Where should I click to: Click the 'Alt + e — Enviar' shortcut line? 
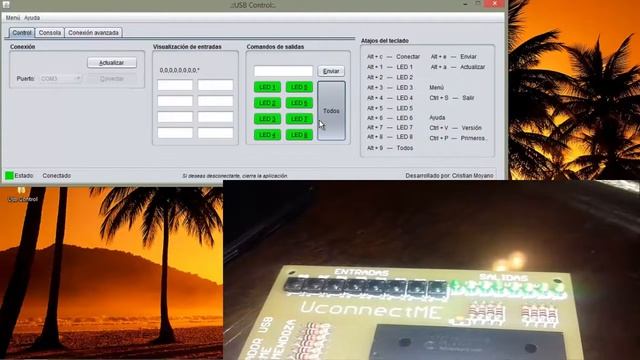click(x=453, y=57)
